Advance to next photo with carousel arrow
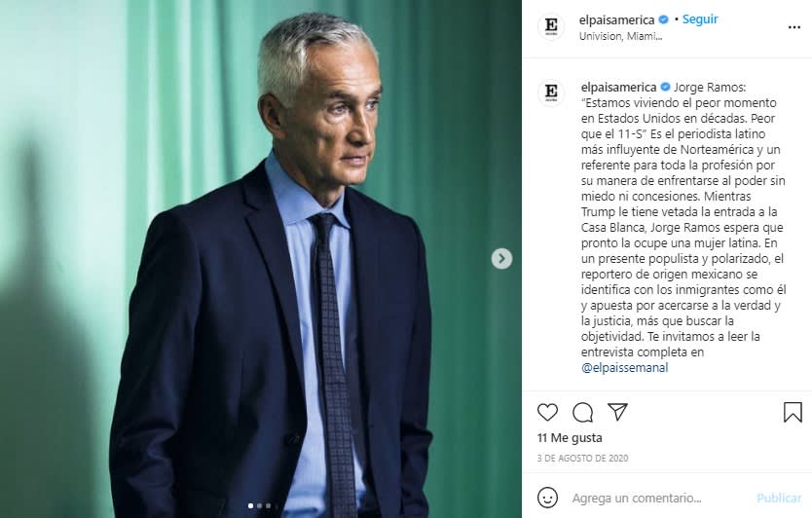 click(501, 258)
